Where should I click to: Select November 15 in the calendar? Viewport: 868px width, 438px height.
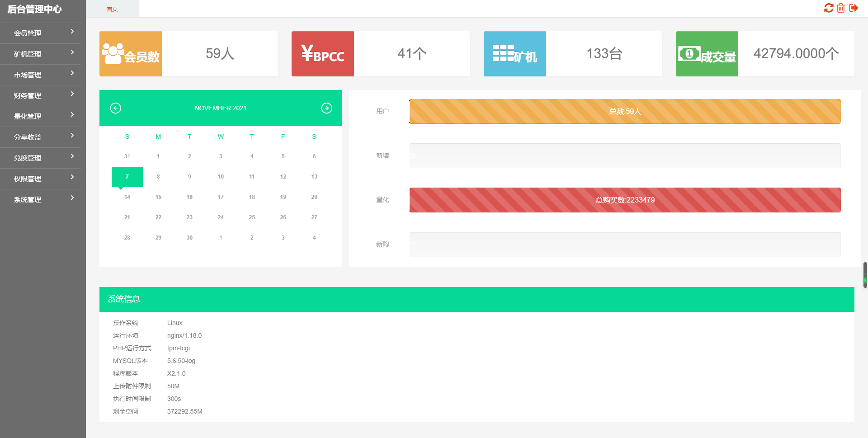tap(158, 197)
